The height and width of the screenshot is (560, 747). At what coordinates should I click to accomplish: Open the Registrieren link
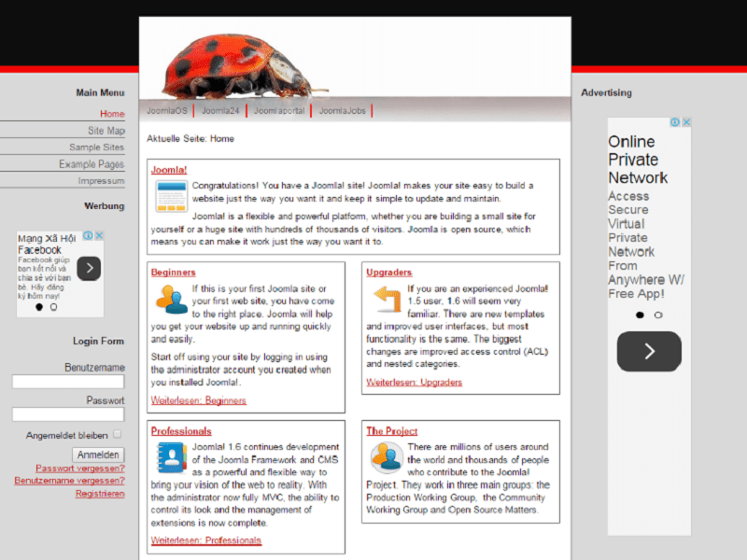[100, 494]
